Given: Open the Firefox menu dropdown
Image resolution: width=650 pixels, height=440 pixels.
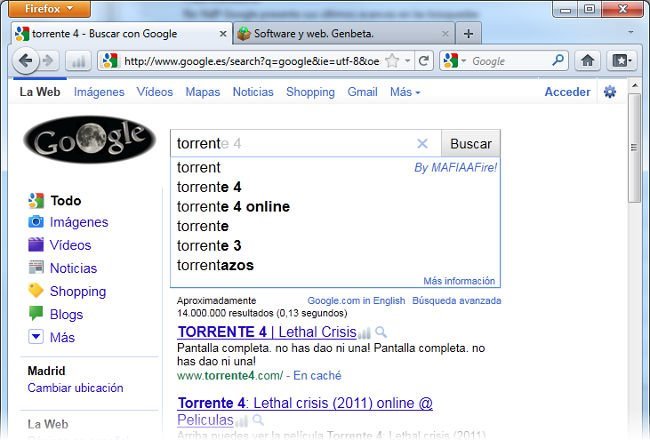Looking at the screenshot, I should click(49, 9).
